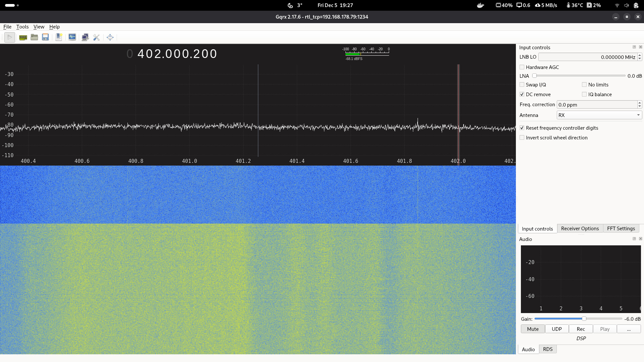This screenshot has height=362, width=644.
Task: Open the Tools menu
Action: pos(22,27)
